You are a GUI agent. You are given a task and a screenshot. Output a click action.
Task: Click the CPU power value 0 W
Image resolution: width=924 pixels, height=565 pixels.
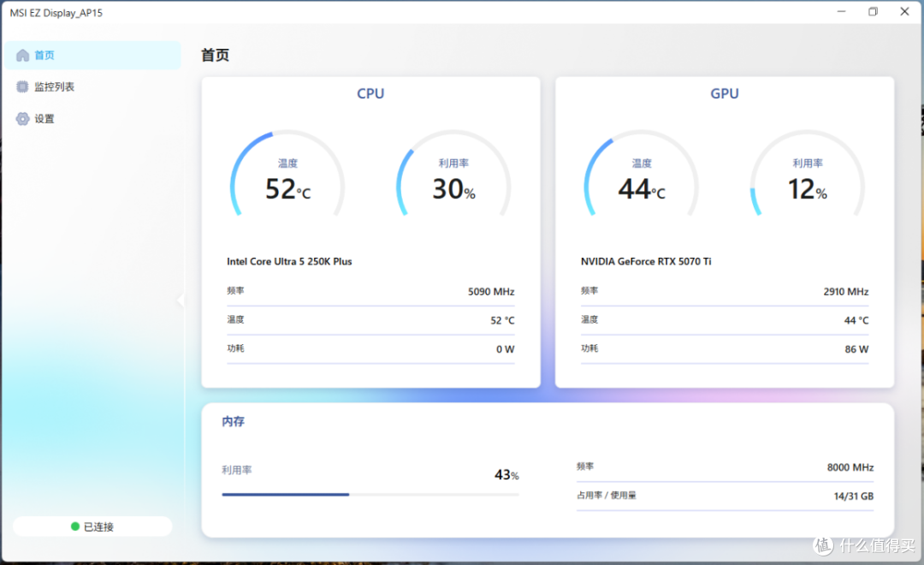pos(505,349)
